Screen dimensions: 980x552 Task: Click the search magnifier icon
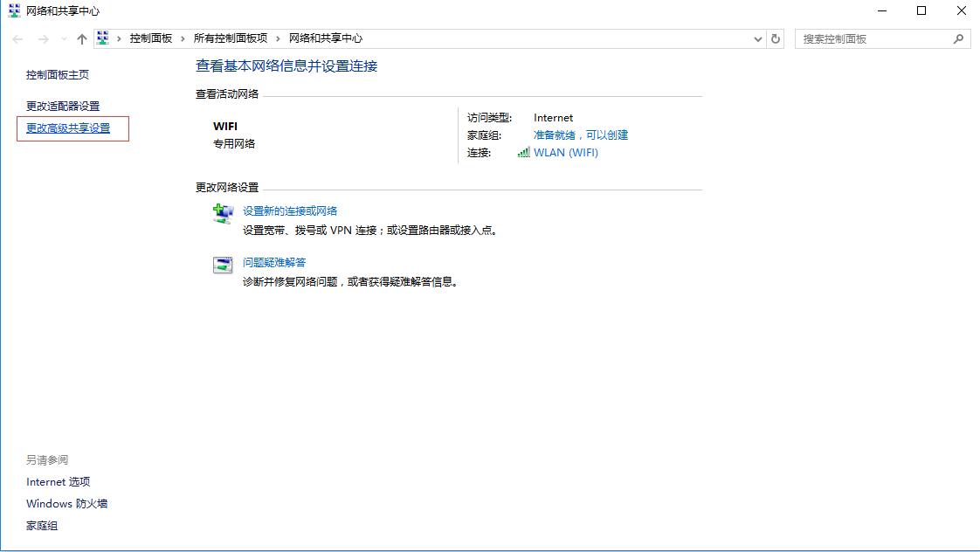[x=959, y=38]
